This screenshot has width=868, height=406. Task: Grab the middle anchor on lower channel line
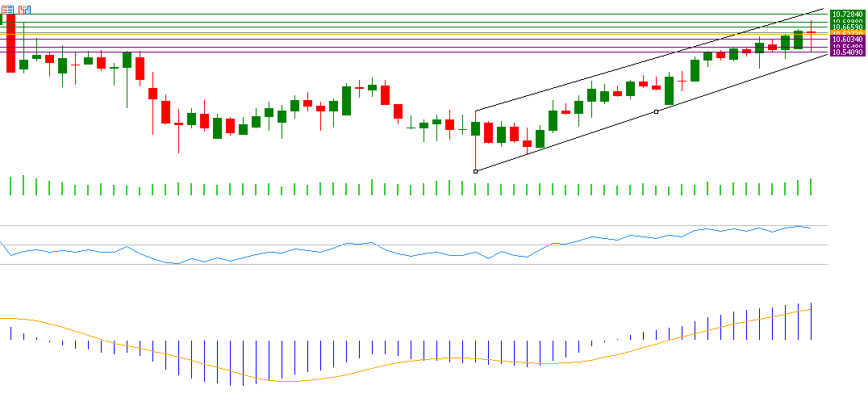click(x=656, y=111)
